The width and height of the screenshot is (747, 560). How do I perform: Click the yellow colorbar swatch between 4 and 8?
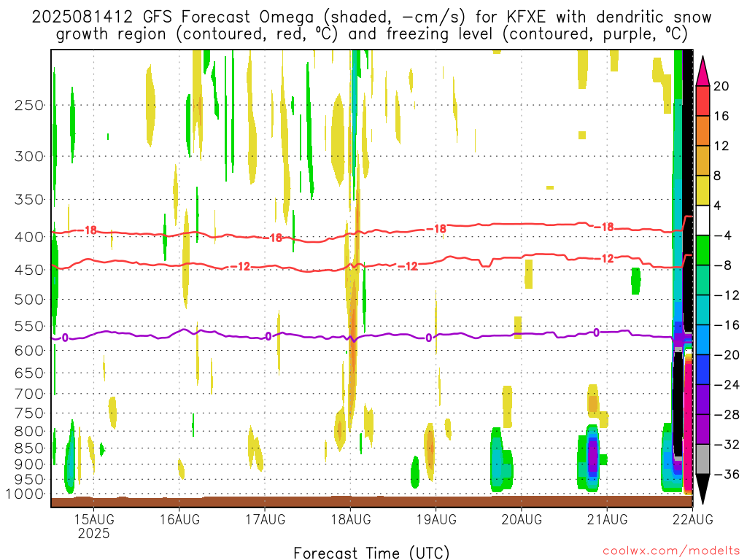(703, 190)
